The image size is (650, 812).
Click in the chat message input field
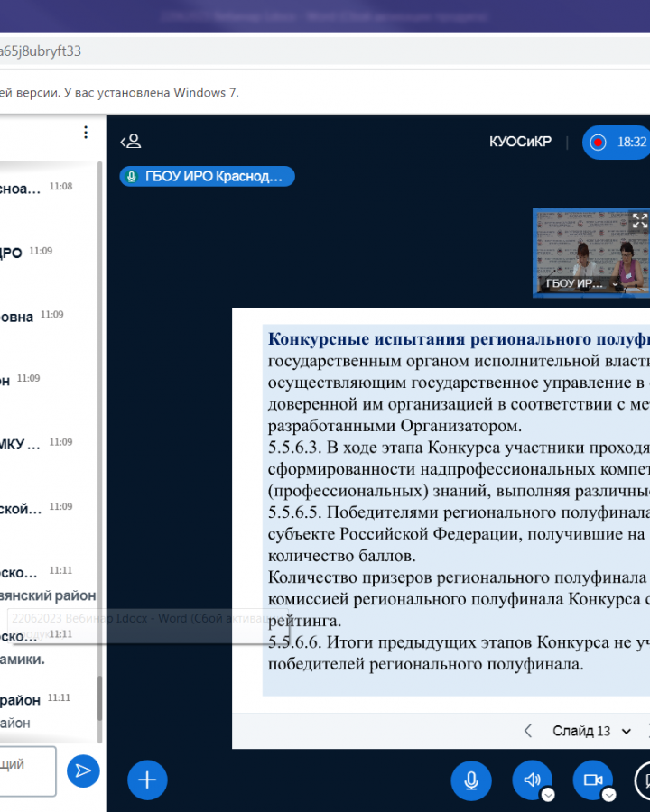coord(25,770)
